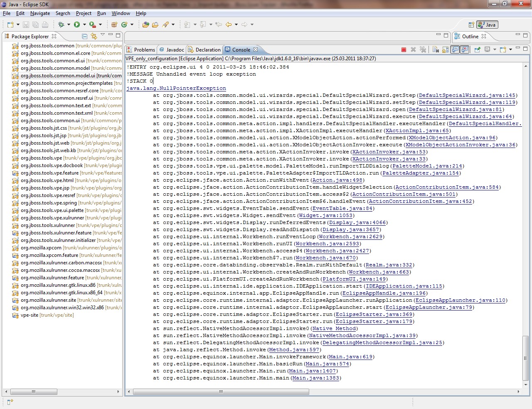Toggle Scroll Lock in Console
The image size is (532, 409).
(x=445, y=49)
